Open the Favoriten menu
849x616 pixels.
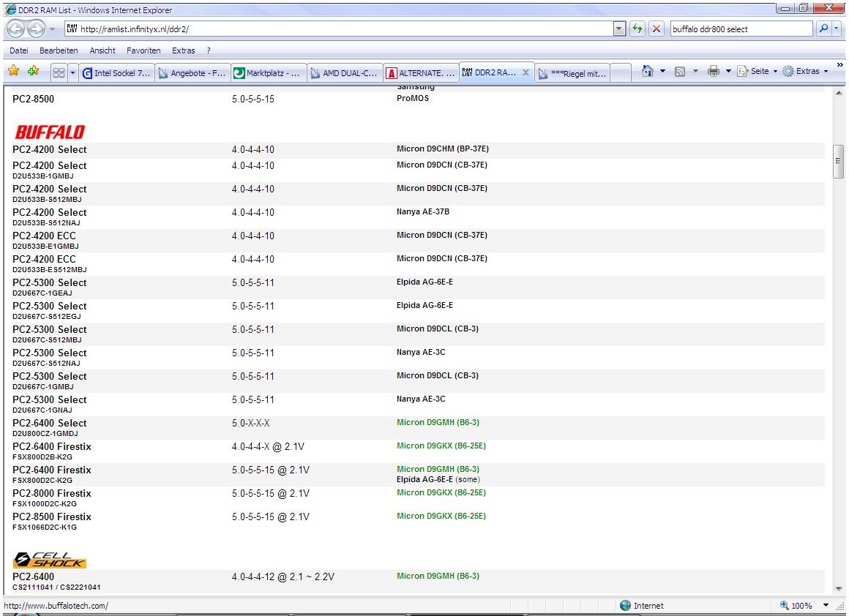coord(143,50)
